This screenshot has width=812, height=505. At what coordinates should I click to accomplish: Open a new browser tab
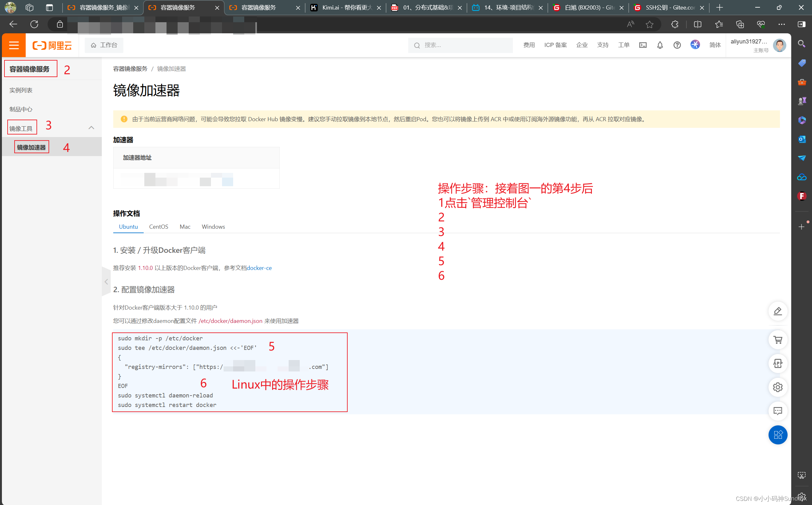[x=719, y=7]
